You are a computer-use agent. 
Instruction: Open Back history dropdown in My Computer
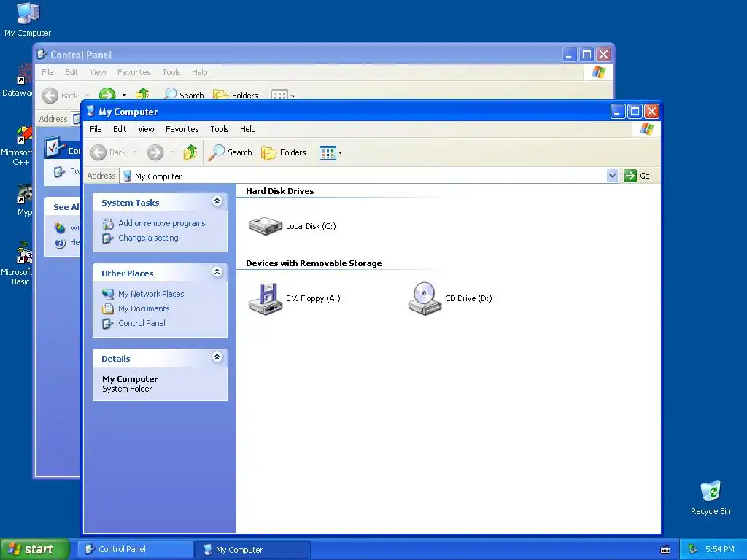[135, 152]
